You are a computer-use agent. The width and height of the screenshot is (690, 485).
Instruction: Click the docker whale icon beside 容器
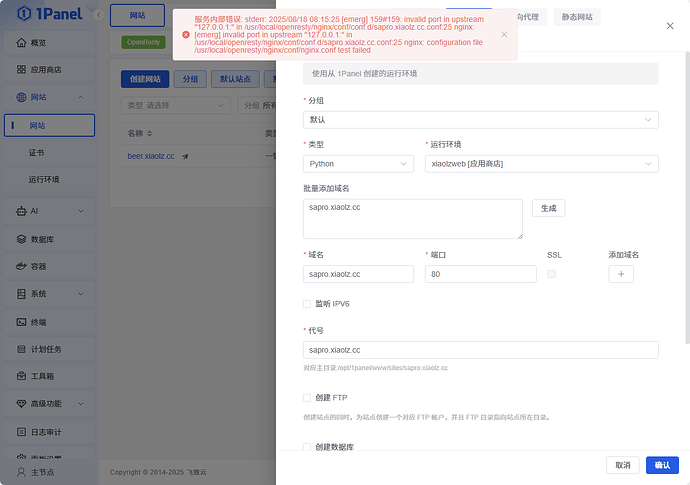[21, 267]
